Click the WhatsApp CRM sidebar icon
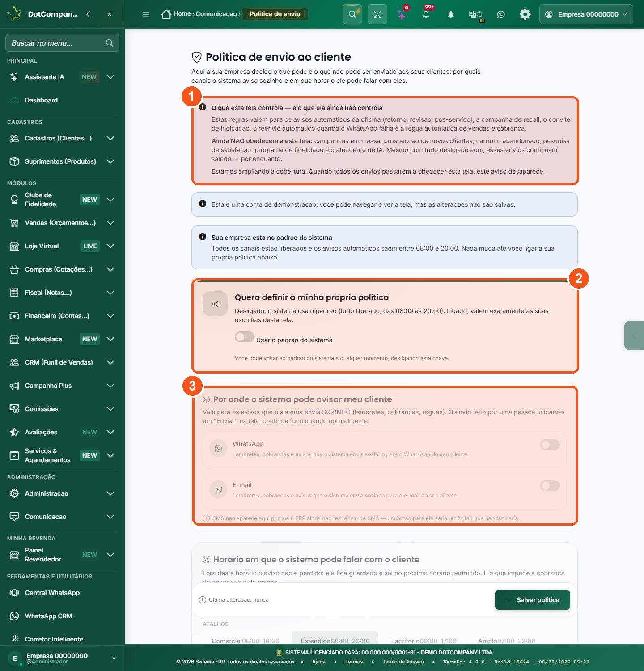644x671 pixels. (x=14, y=616)
